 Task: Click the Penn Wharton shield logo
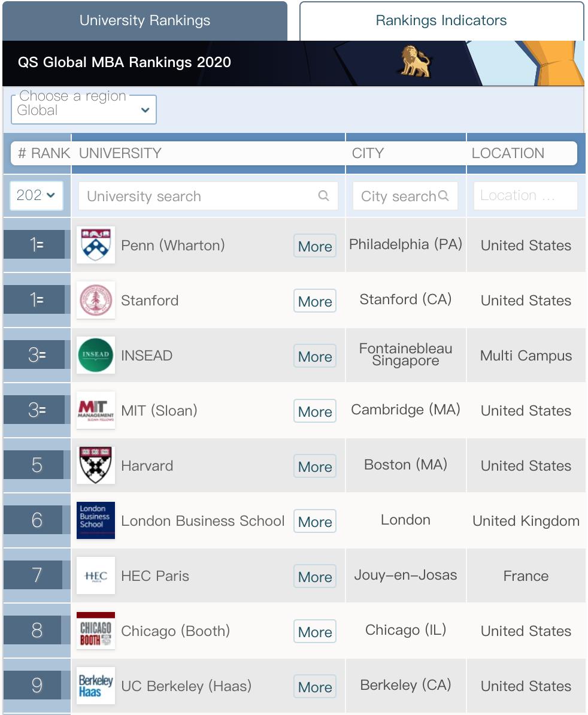(96, 245)
